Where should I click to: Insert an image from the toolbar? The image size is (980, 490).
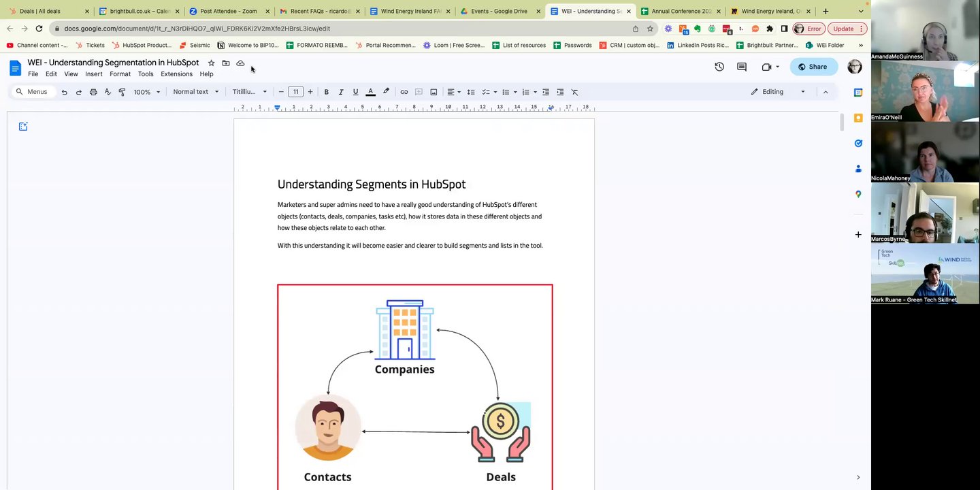[434, 92]
